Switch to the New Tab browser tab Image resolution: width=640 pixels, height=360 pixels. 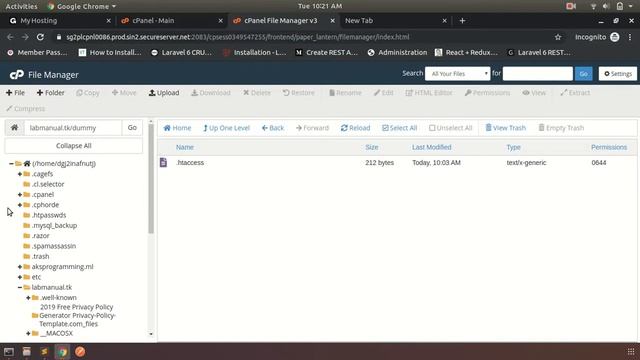pyautogui.click(x=395, y=20)
